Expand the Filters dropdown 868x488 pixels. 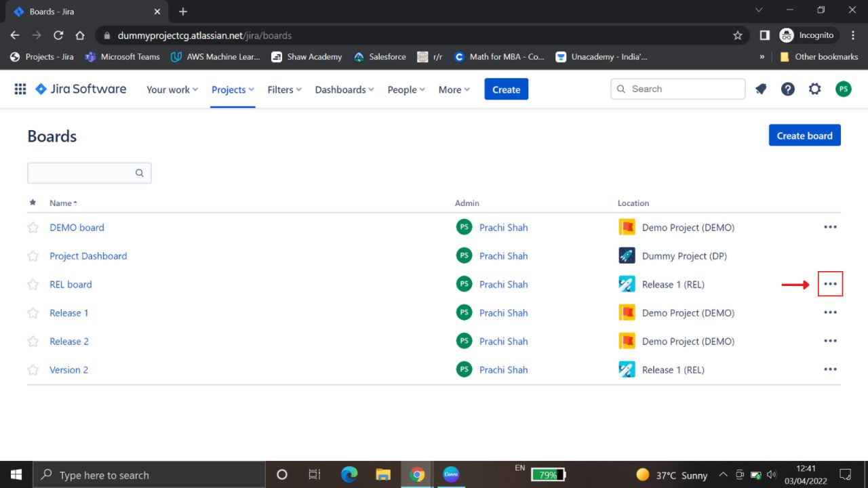point(284,89)
